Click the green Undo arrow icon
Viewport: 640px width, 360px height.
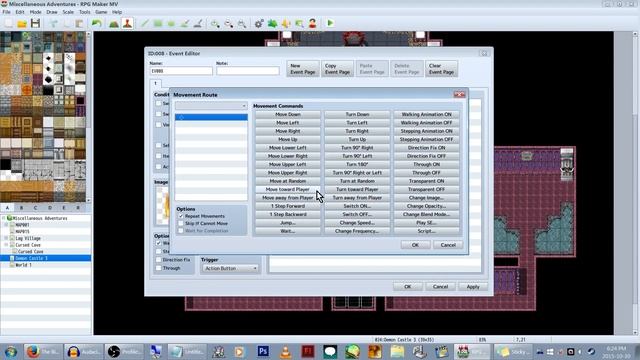[96, 23]
